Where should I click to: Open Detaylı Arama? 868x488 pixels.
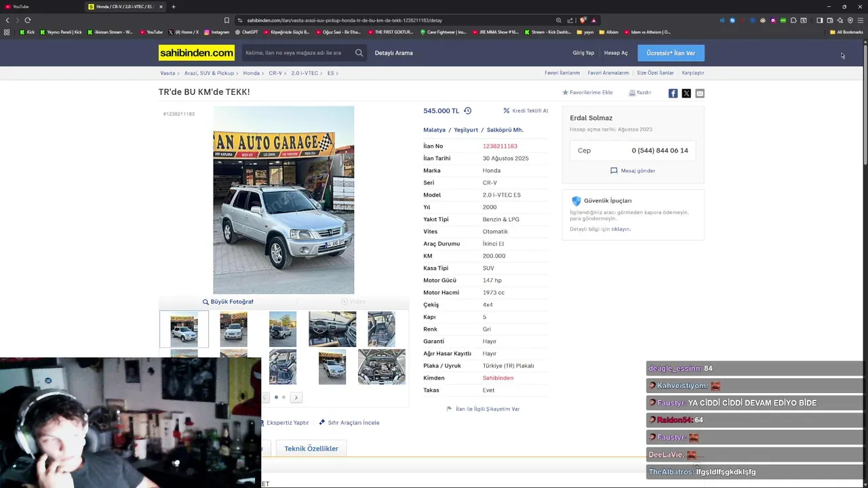pyautogui.click(x=393, y=53)
